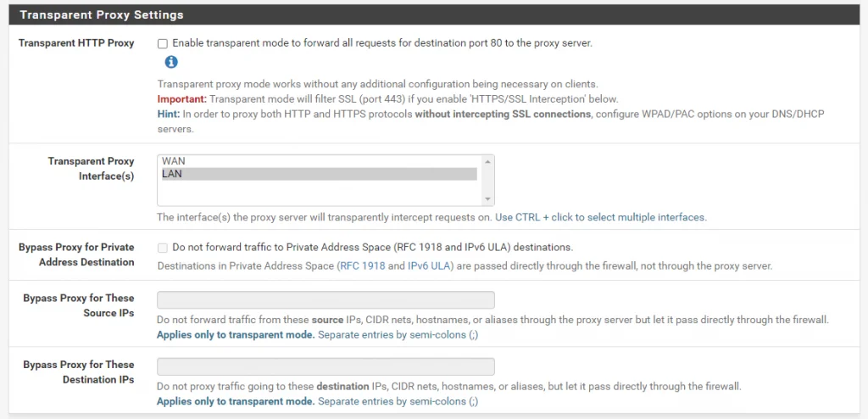
Task: Enable the transparent HTTP proxy mode checkbox
Action: pyautogui.click(x=163, y=44)
